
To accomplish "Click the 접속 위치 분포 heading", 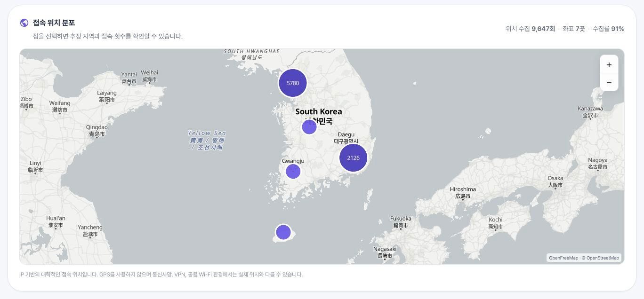I will tap(54, 23).
